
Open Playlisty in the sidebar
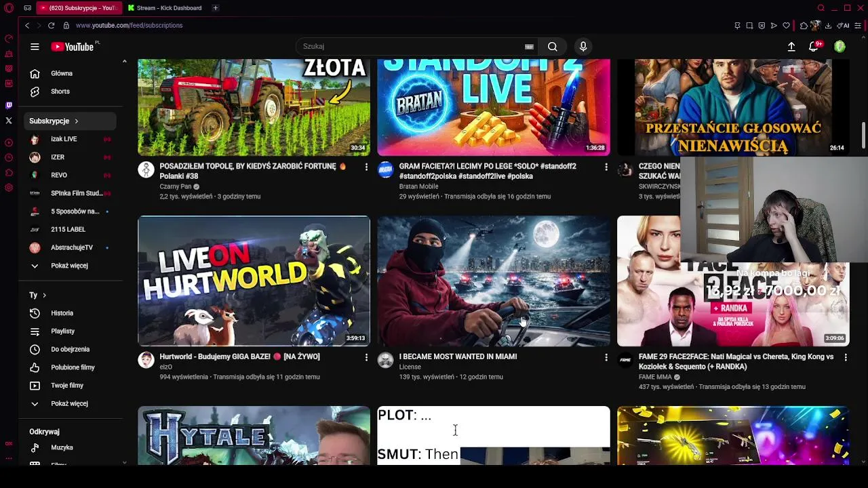tap(69, 331)
